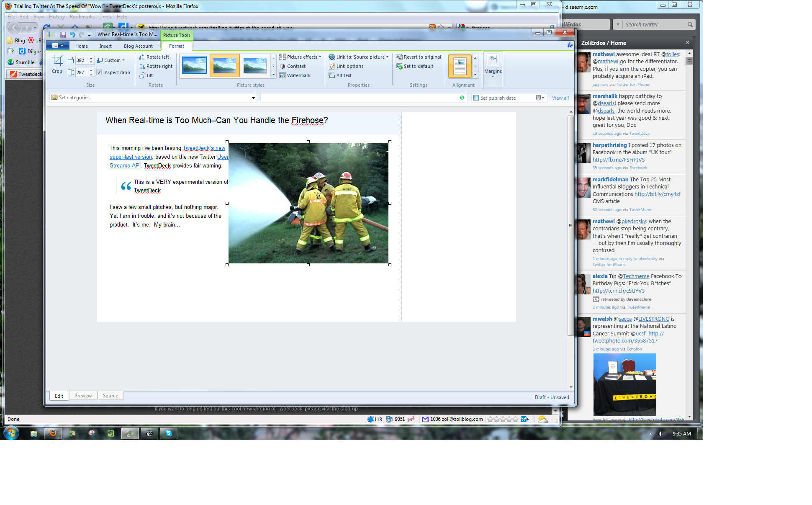Click the http://fb.me/FSFrFJVS link in tweet

(x=619, y=160)
